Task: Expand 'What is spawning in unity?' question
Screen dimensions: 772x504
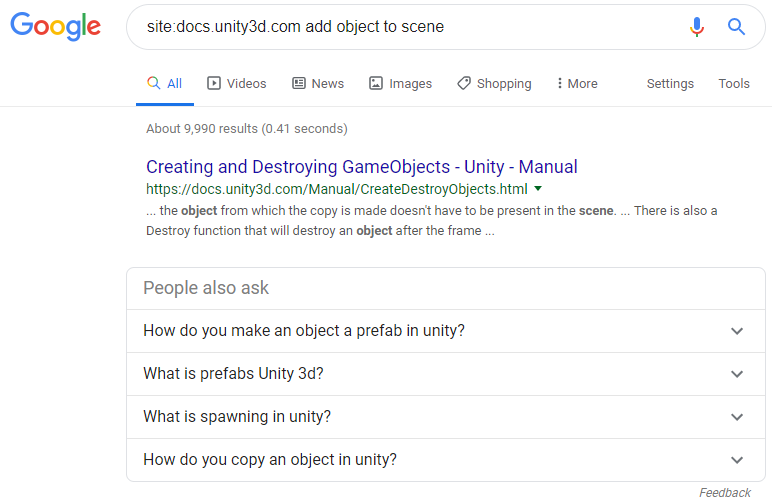Action: [x=446, y=417]
